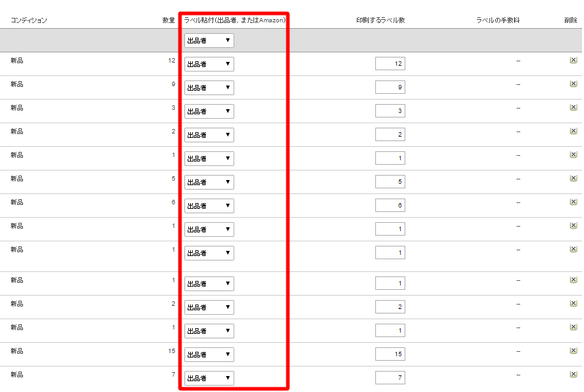
Task: Open label dropdown for quantity 15 row
Action: [x=209, y=354]
